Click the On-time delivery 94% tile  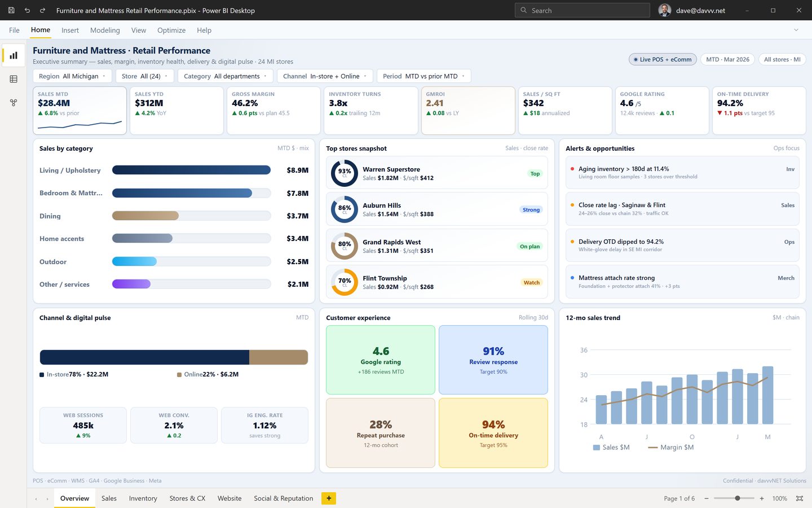click(x=493, y=433)
